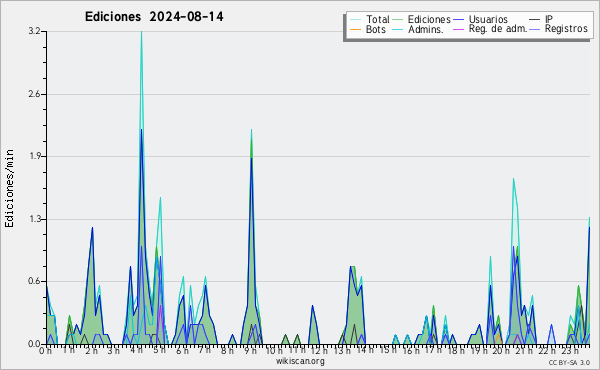Screen dimensions: 600x370
Task: Click the 1.3 y-axis value
Action: point(34,219)
